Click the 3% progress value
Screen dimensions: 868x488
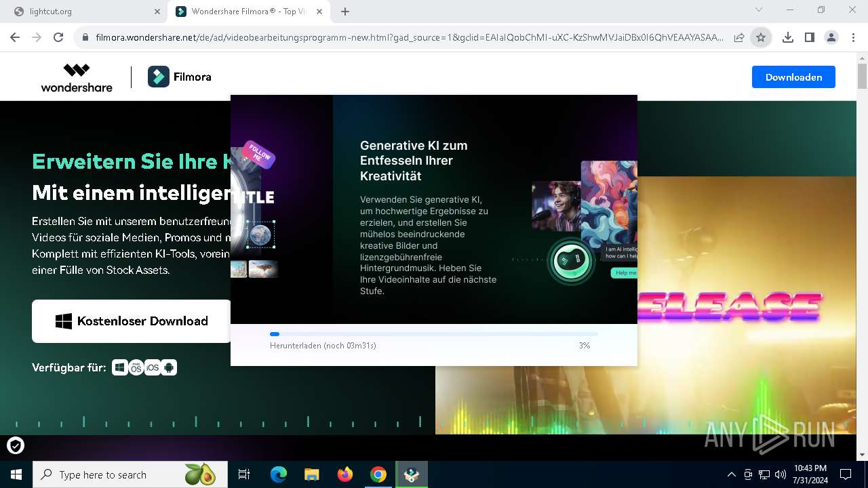pos(585,346)
